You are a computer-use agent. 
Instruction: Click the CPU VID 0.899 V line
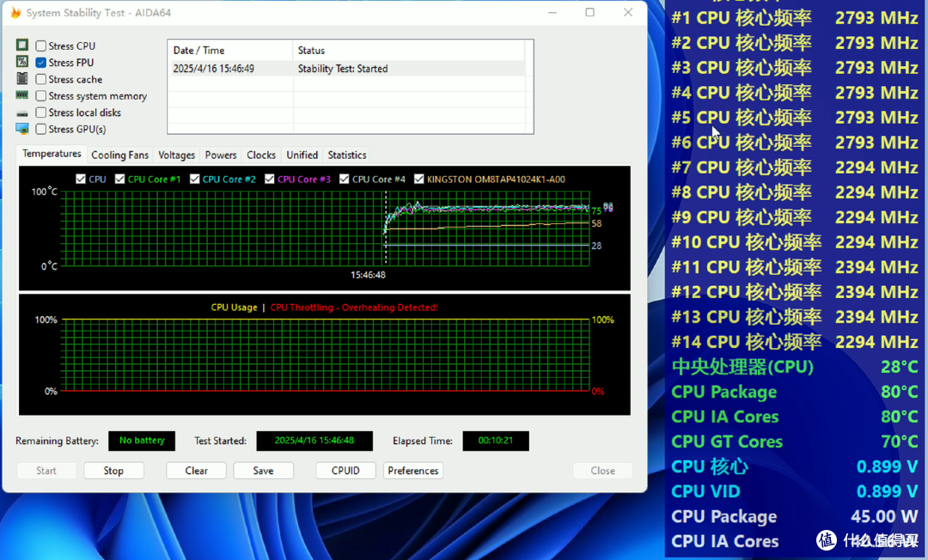click(794, 491)
